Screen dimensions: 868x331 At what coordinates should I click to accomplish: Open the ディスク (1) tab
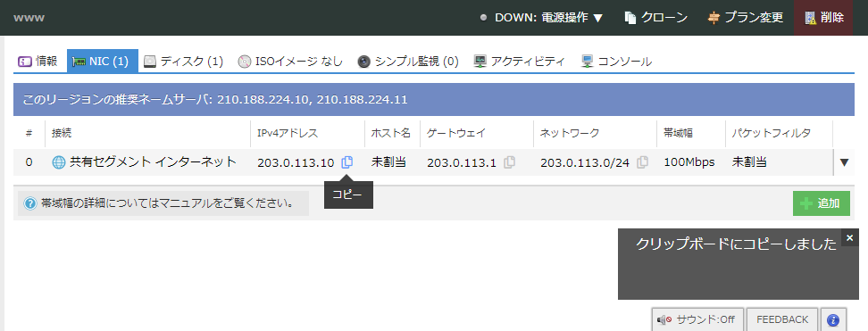pyautogui.click(x=183, y=61)
